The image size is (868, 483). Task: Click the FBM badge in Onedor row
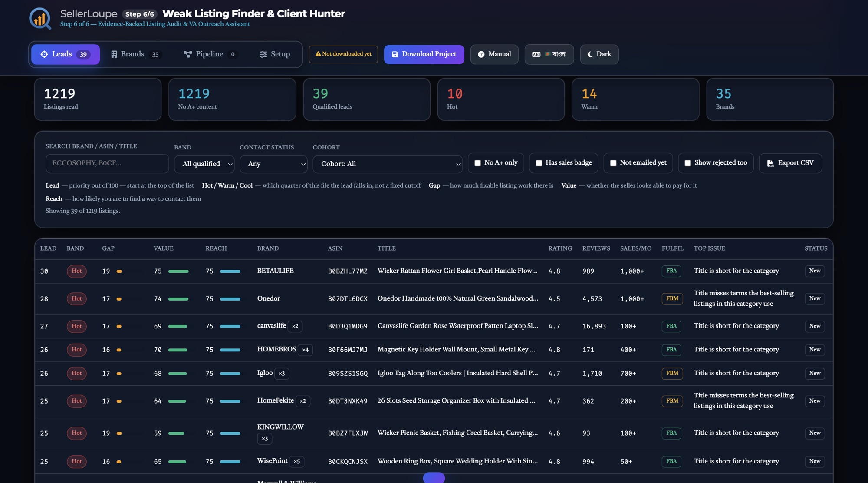coord(672,298)
